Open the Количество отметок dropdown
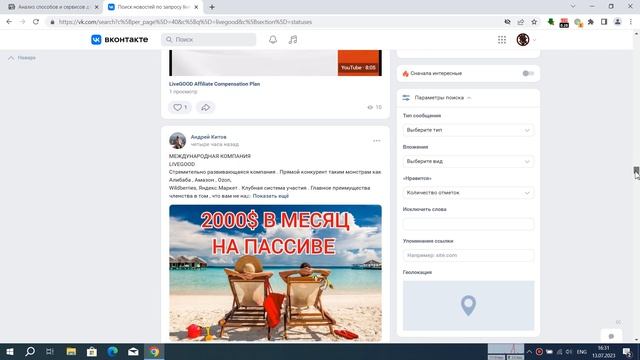The width and height of the screenshot is (640, 360). tap(468, 193)
